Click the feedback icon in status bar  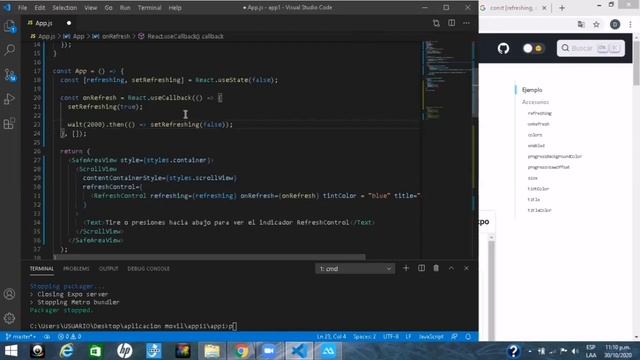(x=454, y=337)
